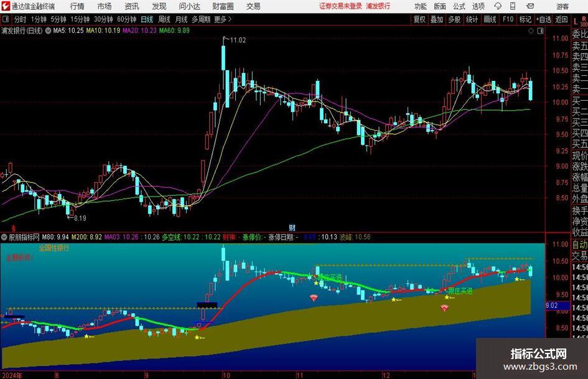Expand the 浦发银行 main chart indicator dropdown
The width and height of the screenshot is (588, 379).
pos(48,30)
